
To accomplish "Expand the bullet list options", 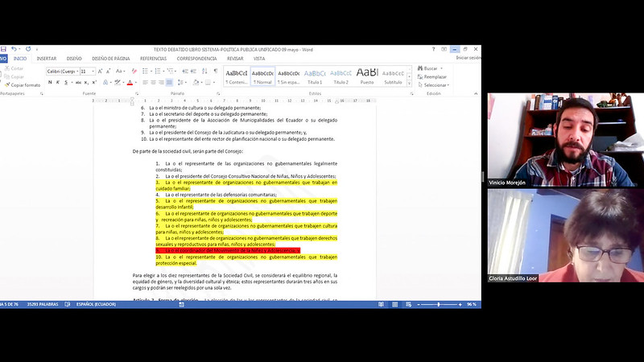I will (x=151, y=72).
